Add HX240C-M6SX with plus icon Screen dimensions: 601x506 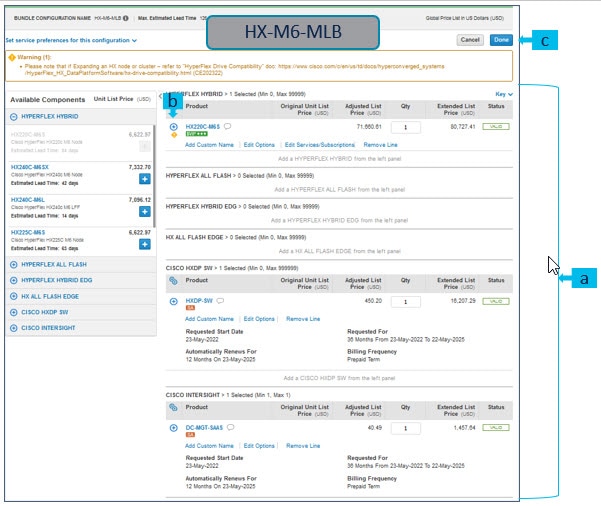tap(145, 179)
